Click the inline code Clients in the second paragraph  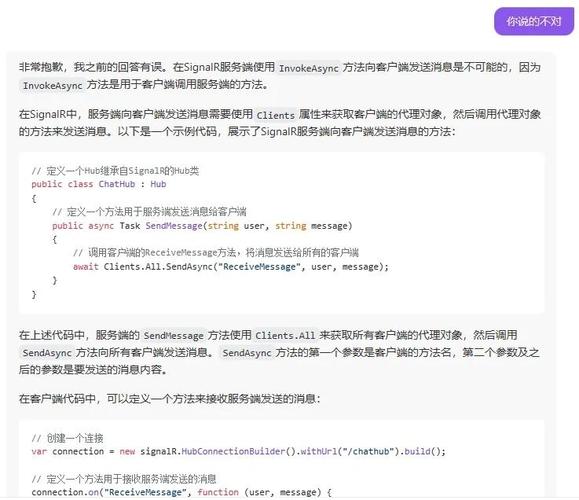pos(275,115)
